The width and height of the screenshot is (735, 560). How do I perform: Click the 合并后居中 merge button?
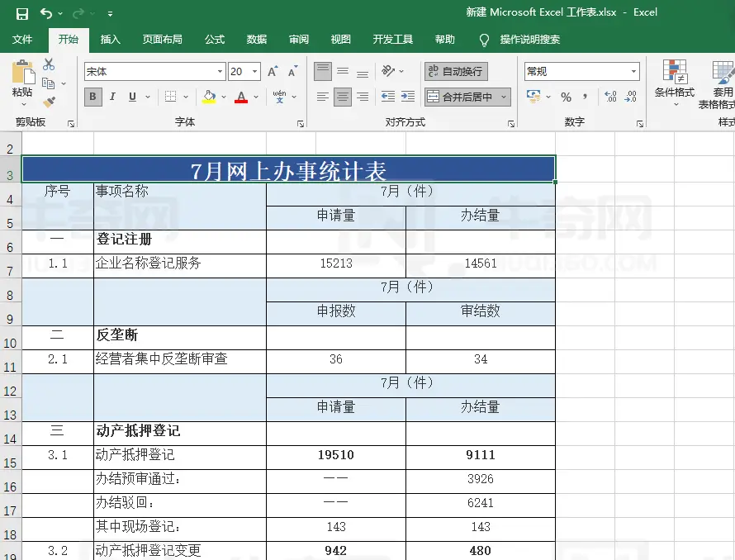tap(462, 97)
